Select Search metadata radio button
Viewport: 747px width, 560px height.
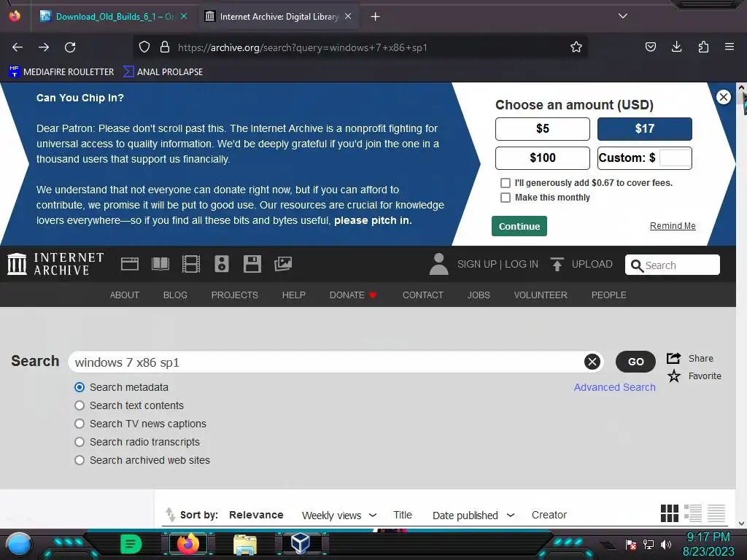pyautogui.click(x=80, y=387)
